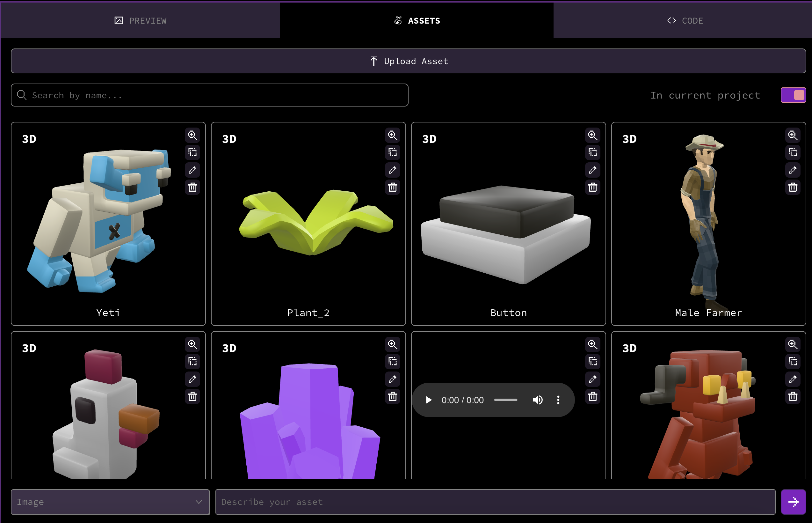Duplicate the Plant_2 asset

393,152
